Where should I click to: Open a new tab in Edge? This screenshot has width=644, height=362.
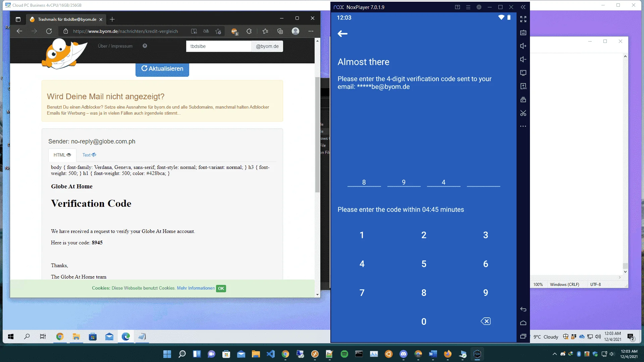[x=112, y=19]
